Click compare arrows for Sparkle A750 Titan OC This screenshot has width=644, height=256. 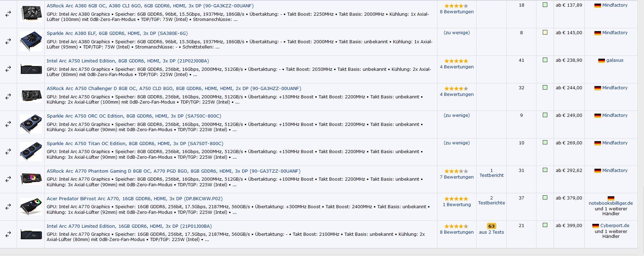coord(8,152)
